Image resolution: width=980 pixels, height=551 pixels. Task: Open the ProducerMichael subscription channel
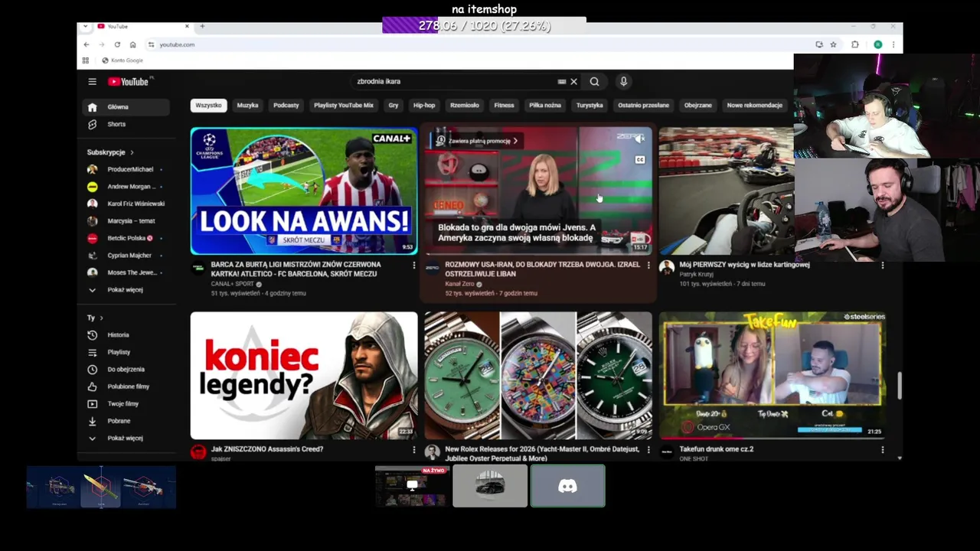click(126, 169)
